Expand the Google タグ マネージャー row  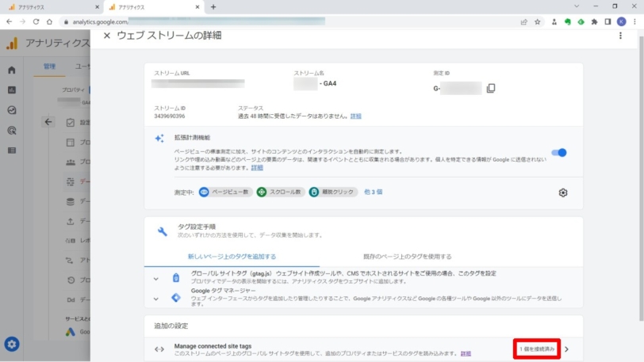point(363,297)
